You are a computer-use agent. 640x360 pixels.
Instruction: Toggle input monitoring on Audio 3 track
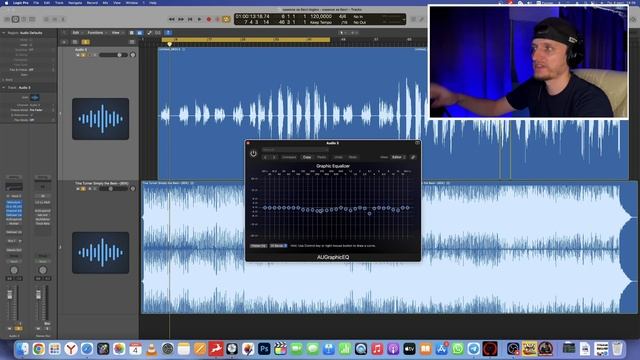(x=94, y=55)
